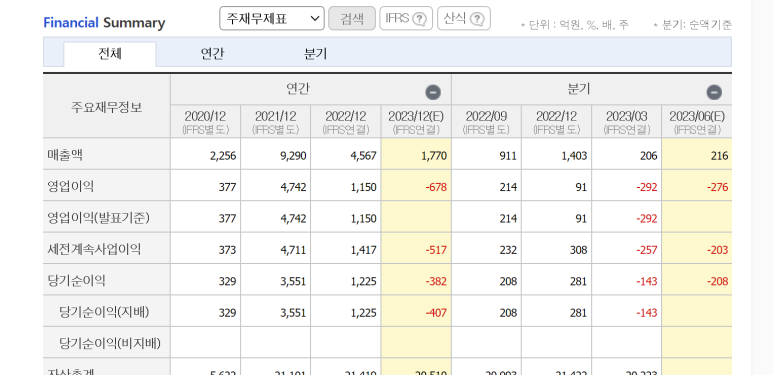This screenshot has height=375, width=773.
Task: Click the Financial Summary heading
Action: click(x=104, y=23)
